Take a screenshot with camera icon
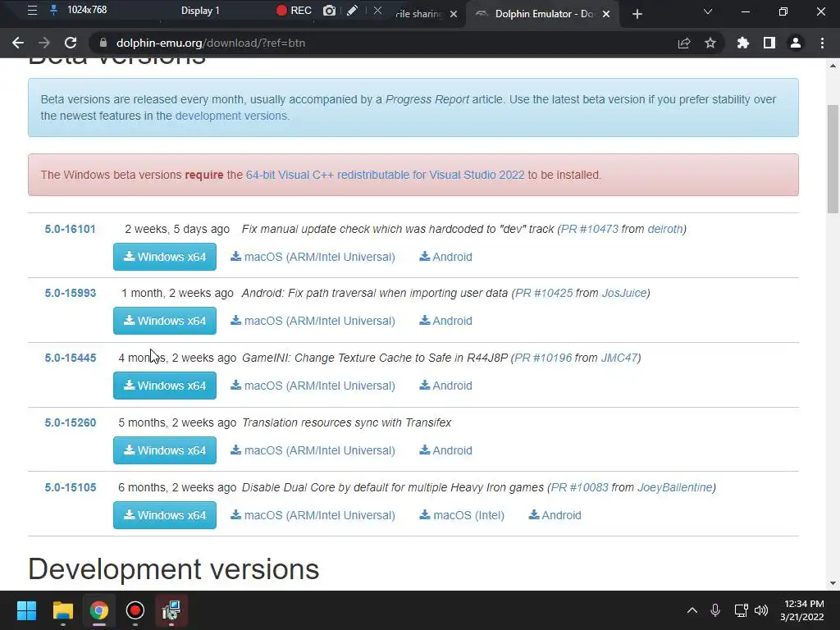This screenshot has height=630, width=840. [x=329, y=11]
